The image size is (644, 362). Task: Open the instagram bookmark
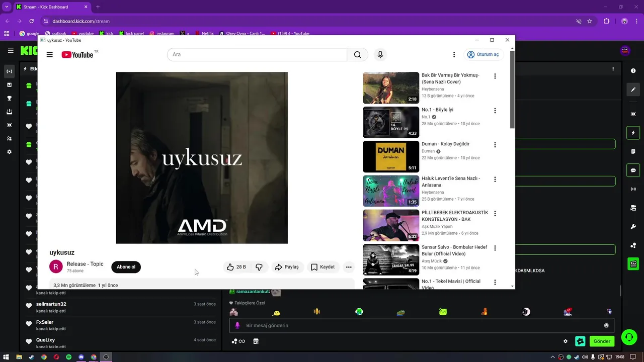162,33
